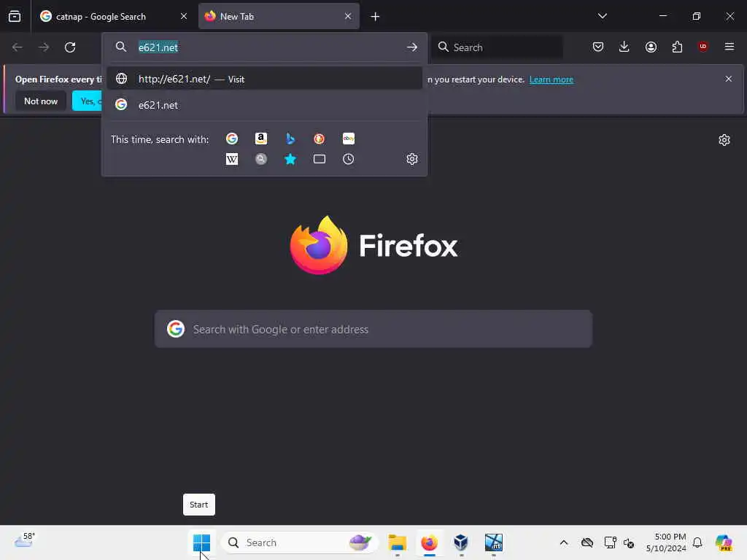
Task: Select the Google e621.net search suggestion
Action: coord(264,105)
